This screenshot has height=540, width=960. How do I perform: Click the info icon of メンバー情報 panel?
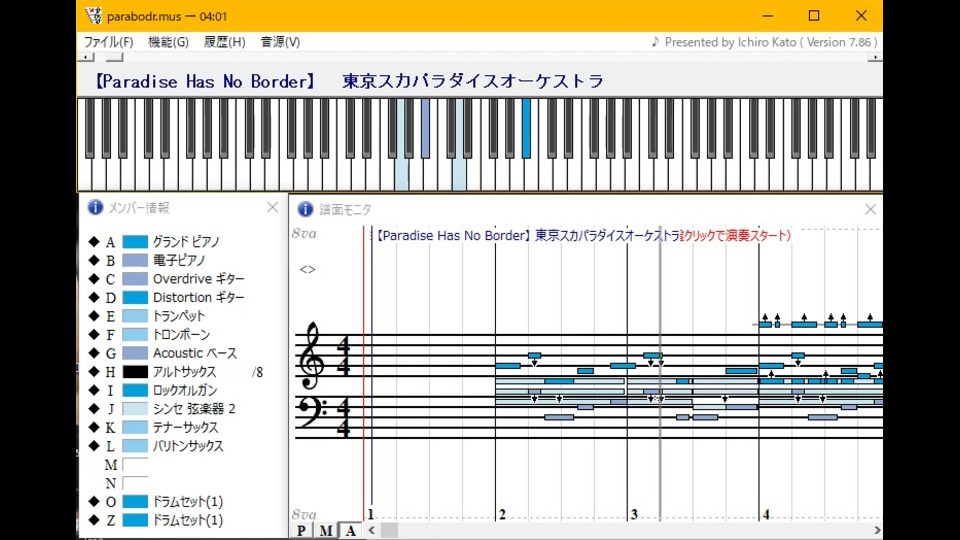point(95,207)
